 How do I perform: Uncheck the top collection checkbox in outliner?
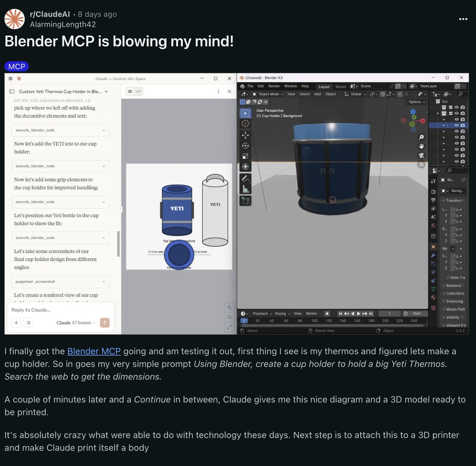[x=450, y=108]
